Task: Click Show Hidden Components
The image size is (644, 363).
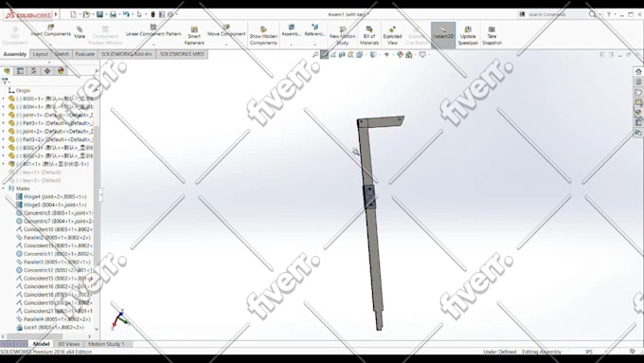Action: click(x=263, y=35)
